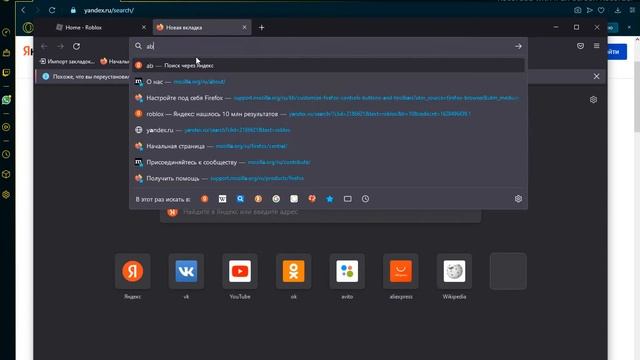Choose the red search engine icon
640x360 pixels.
pos(312,199)
